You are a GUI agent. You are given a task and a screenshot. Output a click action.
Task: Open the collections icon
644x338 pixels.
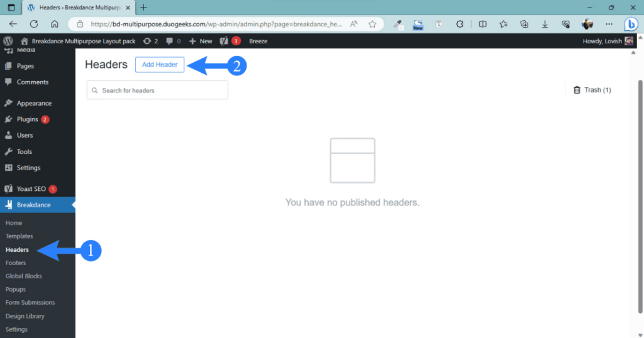[524, 25]
